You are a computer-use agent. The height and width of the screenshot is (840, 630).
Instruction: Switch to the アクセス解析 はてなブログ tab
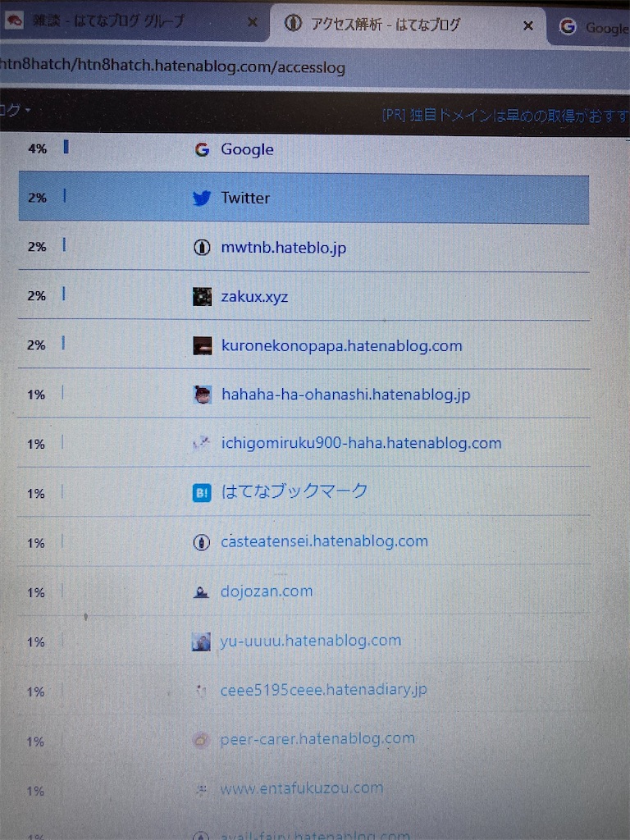407,24
